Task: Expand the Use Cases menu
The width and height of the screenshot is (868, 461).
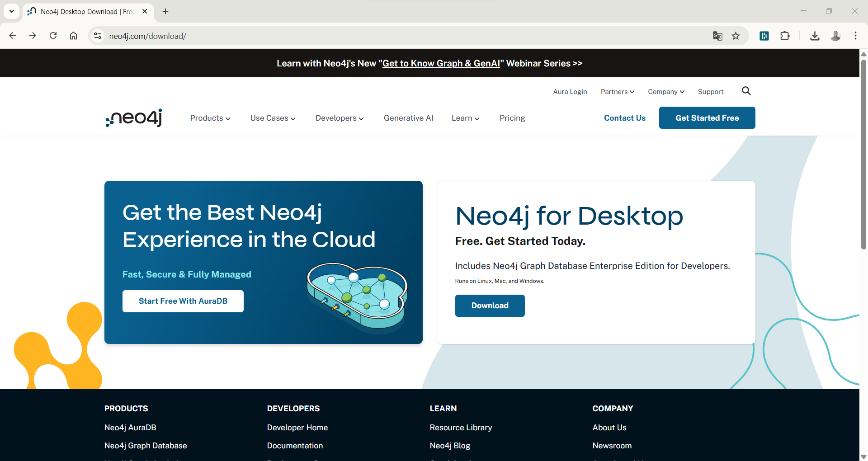Action: [273, 118]
